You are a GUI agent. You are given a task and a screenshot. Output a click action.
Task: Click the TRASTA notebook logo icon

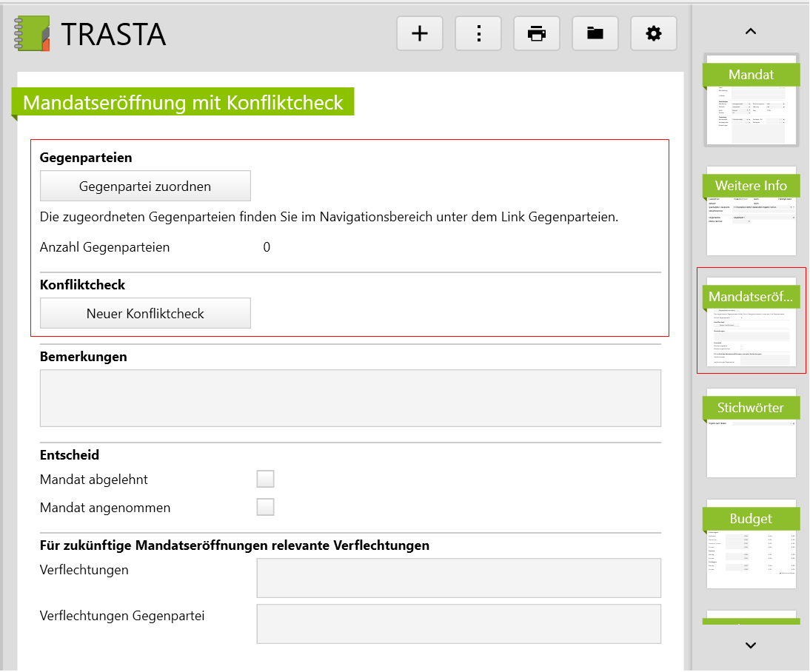click(33, 34)
